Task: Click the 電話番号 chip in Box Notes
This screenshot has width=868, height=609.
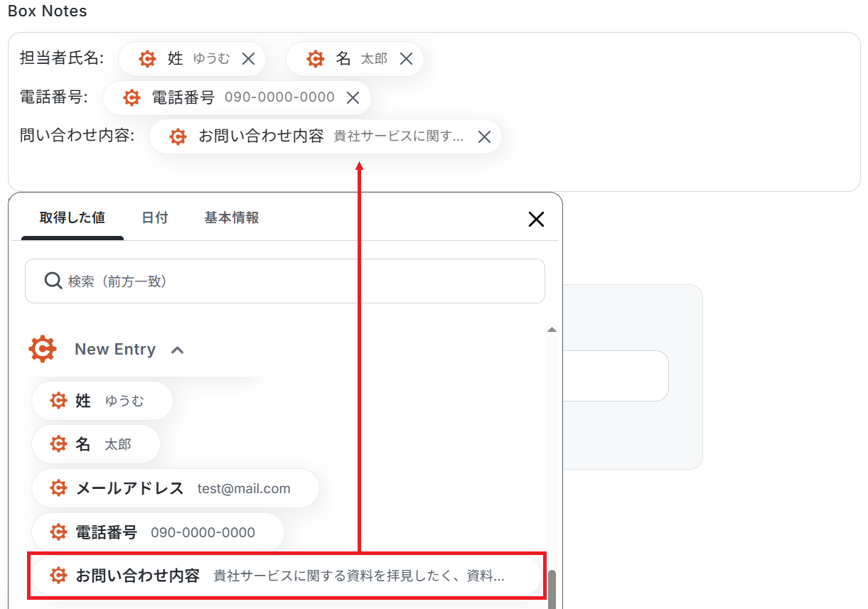Action: pos(237,98)
